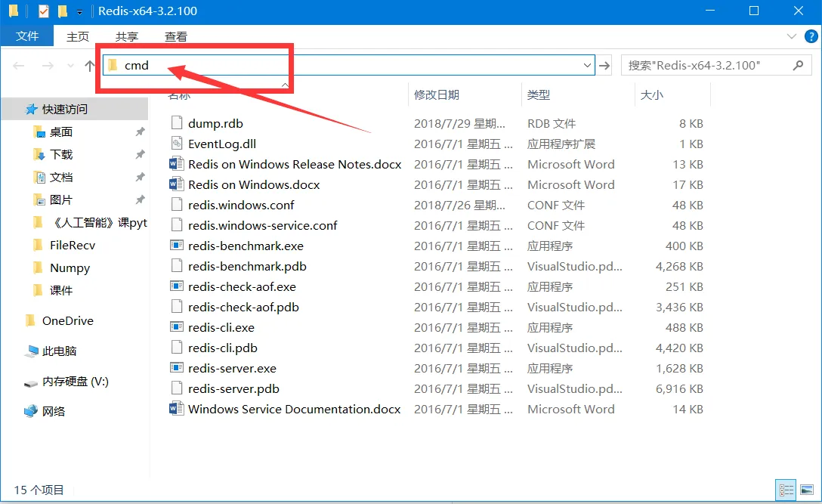Open 文档 in the navigation pane
This screenshot has width=822, height=504.
[x=61, y=178]
